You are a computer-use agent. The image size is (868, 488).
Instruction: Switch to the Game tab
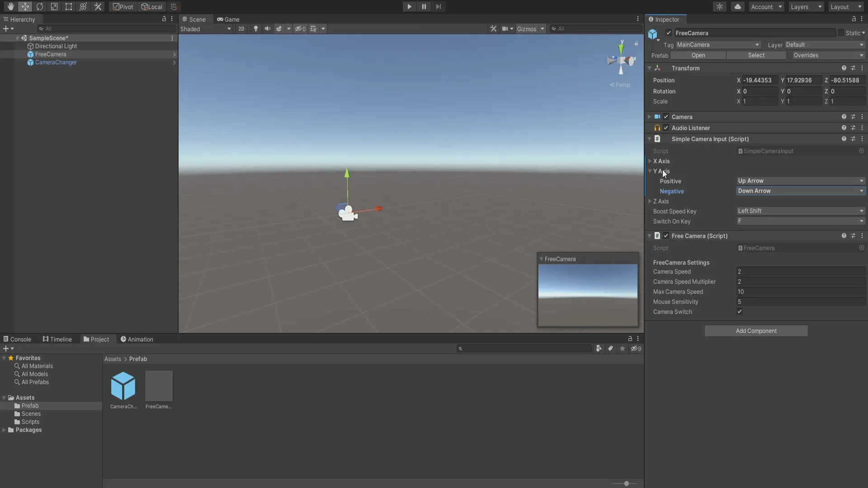pos(228,19)
